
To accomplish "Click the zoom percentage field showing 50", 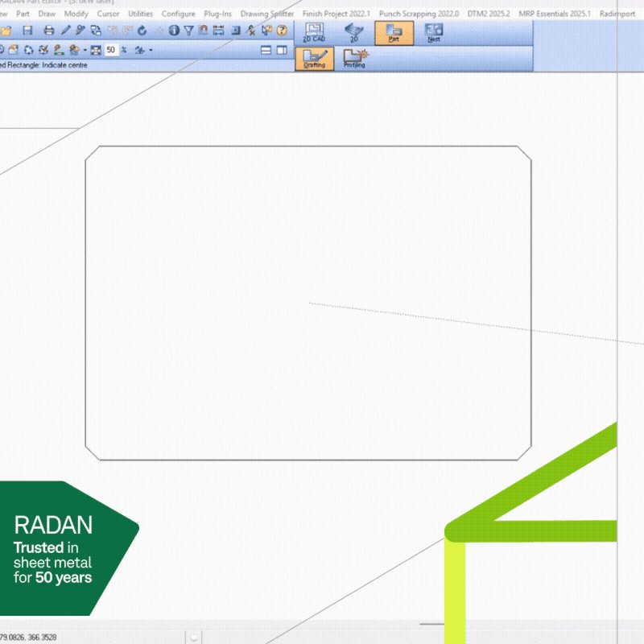I will click(111, 50).
